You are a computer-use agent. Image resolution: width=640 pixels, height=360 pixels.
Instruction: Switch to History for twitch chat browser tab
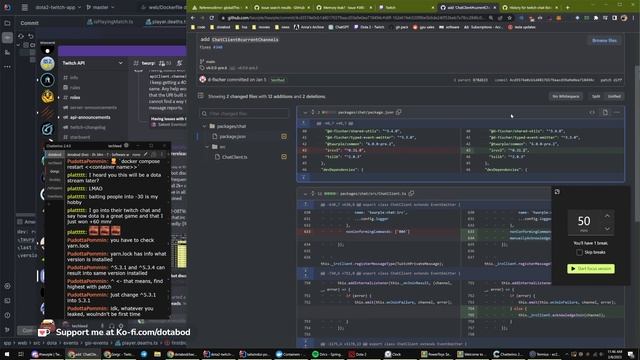coord(530,7)
